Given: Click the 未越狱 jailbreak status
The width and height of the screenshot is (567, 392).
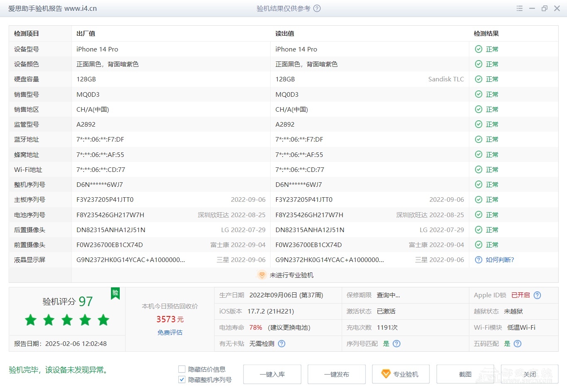Looking at the screenshot, I should coord(513,311).
